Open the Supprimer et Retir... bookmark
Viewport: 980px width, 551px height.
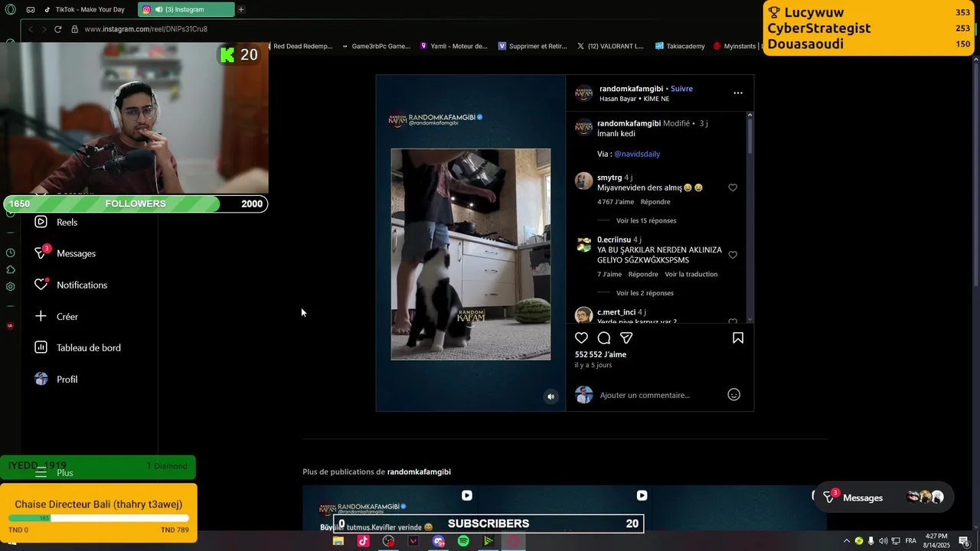click(532, 46)
